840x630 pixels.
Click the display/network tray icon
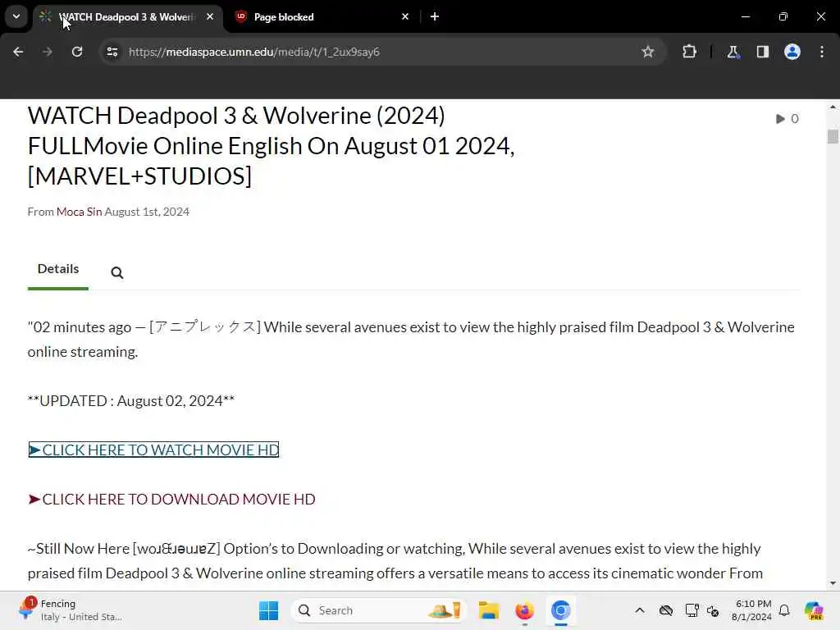(692, 610)
